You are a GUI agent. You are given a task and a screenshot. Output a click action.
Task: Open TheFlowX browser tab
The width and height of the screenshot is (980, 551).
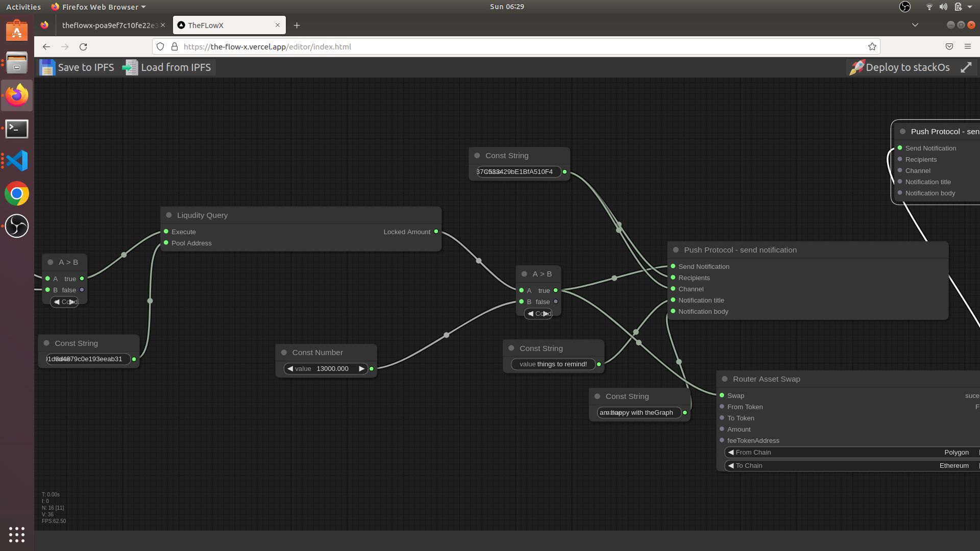point(228,25)
